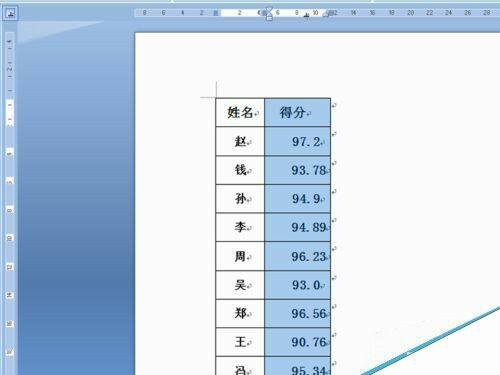Click the score cell 93.78
This screenshot has width=500, height=375.
tap(297, 170)
